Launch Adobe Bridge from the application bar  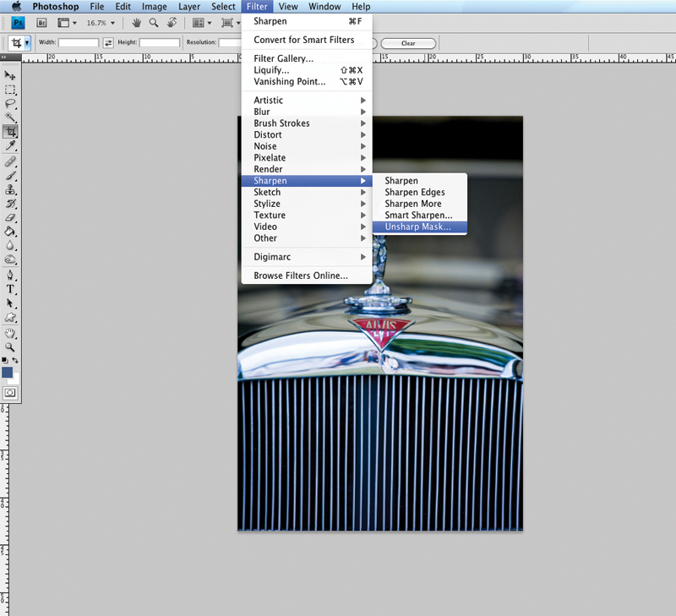(x=41, y=23)
